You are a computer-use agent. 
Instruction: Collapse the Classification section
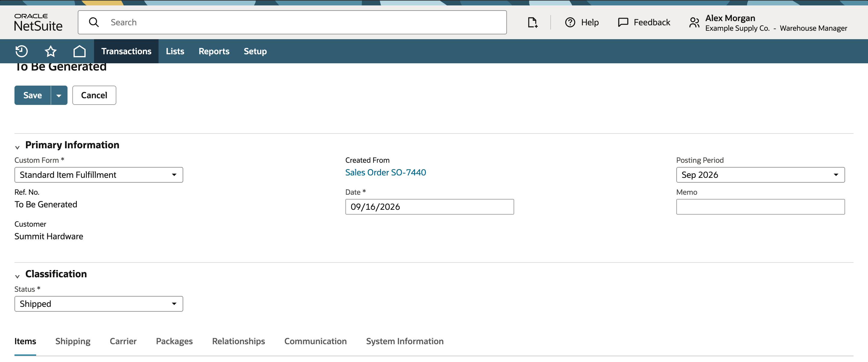[17, 276]
